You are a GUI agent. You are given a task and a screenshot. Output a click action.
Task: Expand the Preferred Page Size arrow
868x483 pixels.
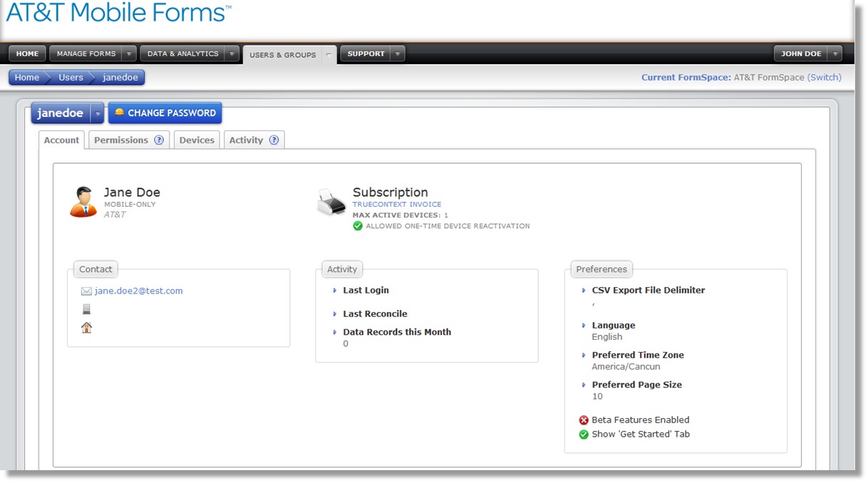click(584, 385)
